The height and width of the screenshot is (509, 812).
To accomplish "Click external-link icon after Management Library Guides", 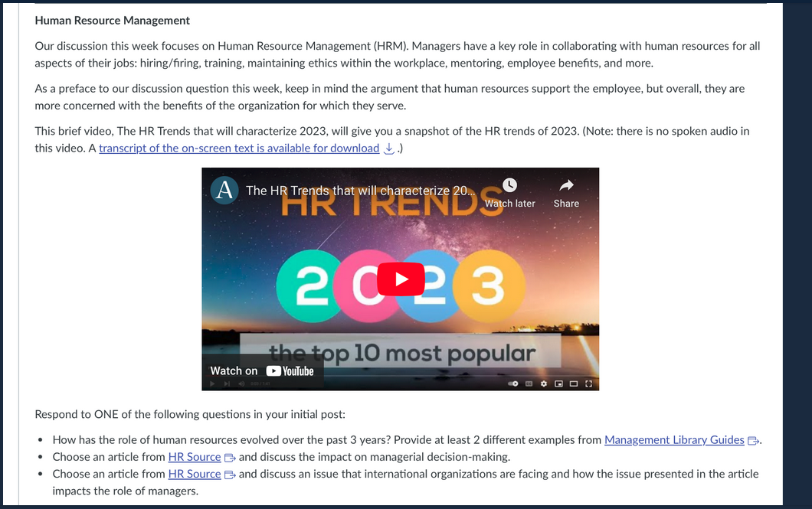I will pyautogui.click(x=753, y=441).
